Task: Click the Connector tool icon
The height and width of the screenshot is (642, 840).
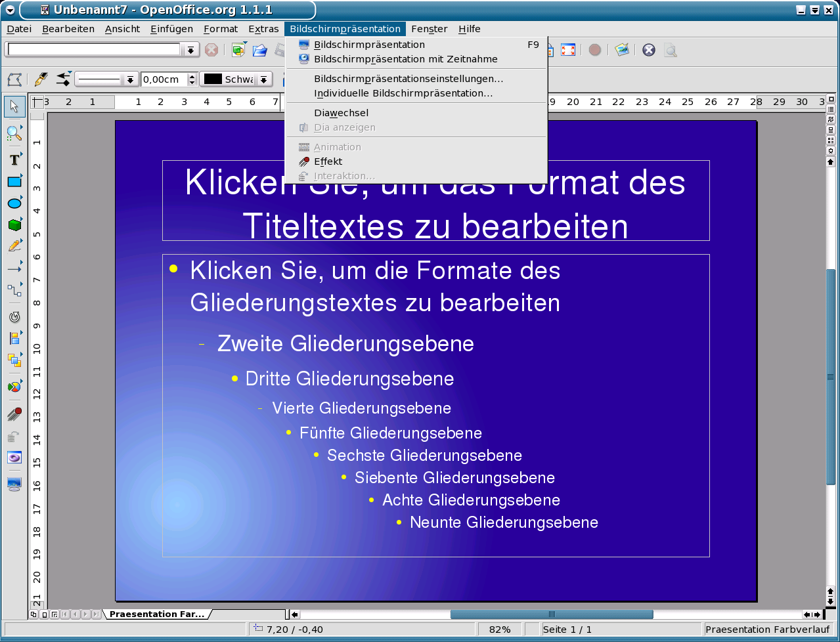Action: coord(14,289)
